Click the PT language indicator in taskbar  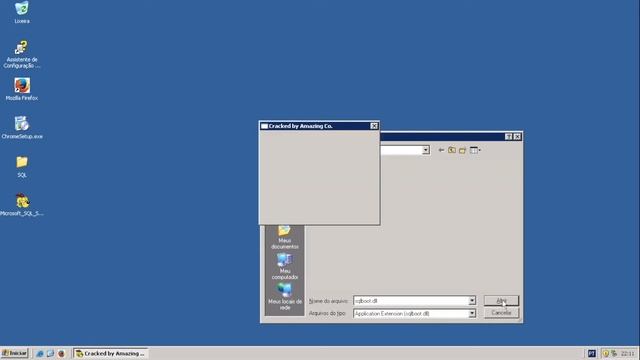(592, 353)
